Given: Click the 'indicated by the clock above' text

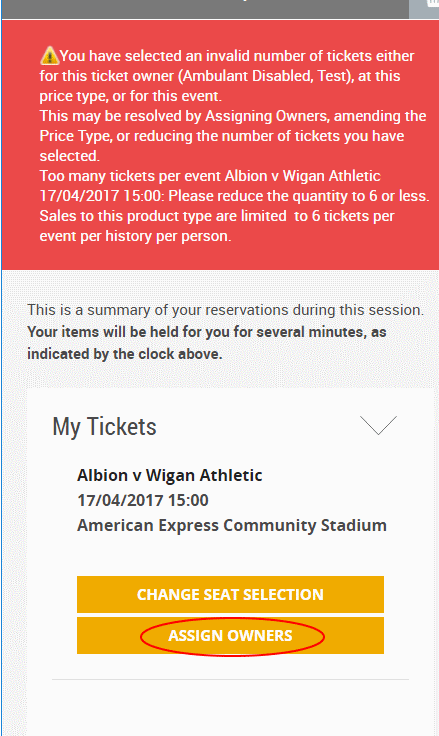Looking at the screenshot, I should click(x=125, y=354).
